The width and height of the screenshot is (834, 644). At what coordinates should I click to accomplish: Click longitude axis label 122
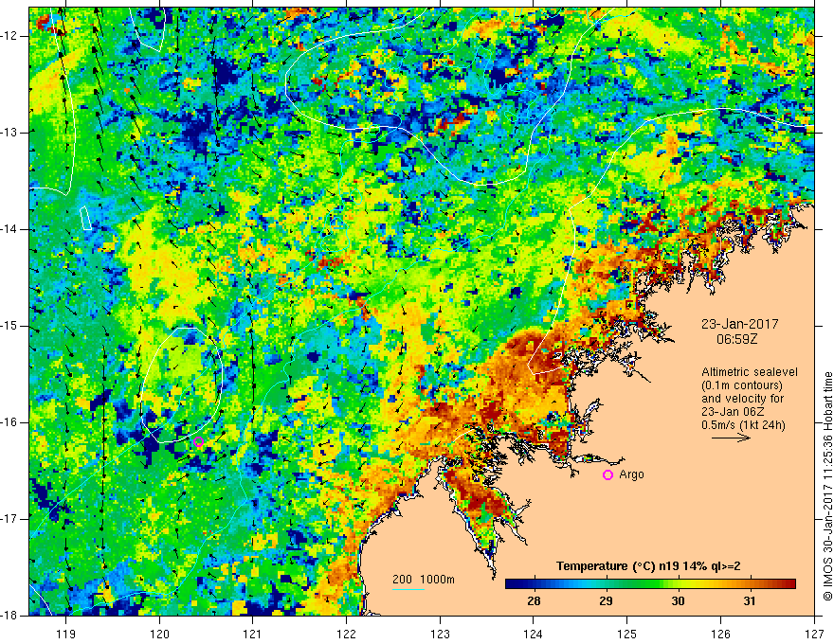(x=346, y=634)
